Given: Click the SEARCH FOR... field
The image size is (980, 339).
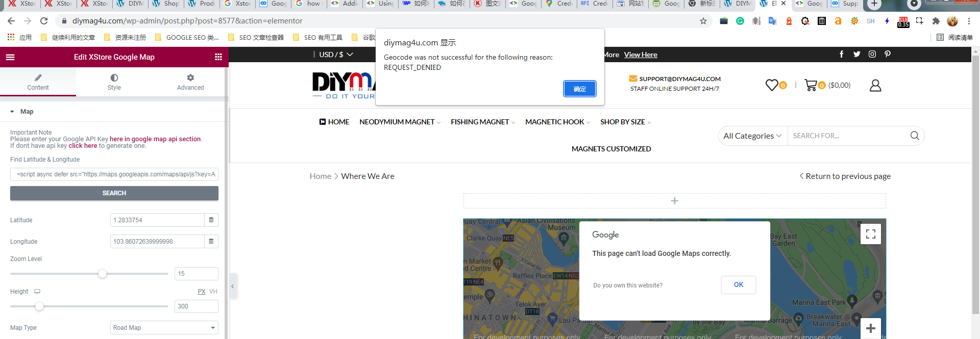Looking at the screenshot, I should point(847,136).
